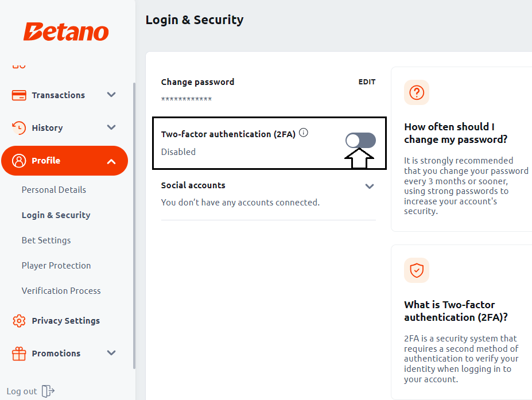The width and height of the screenshot is (532, 400).
Task: Click EDIT next to Change password
Action: click(367, 81)
